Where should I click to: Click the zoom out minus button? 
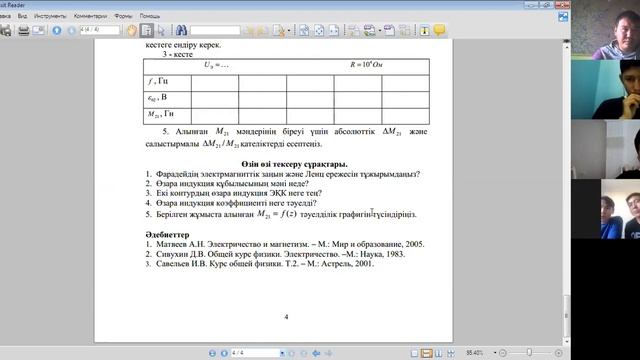pos(503,353)
